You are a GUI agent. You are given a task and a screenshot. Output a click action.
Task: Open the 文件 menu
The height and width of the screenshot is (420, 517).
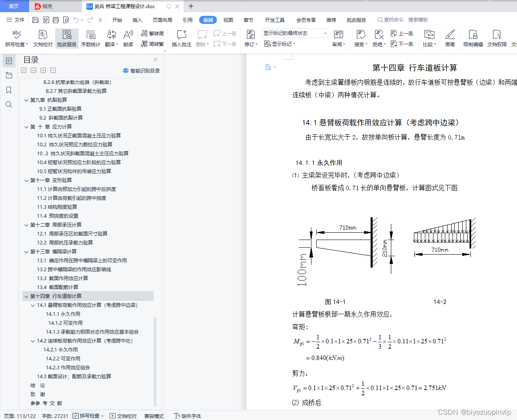pyautogui.click(x=15, y=20)
